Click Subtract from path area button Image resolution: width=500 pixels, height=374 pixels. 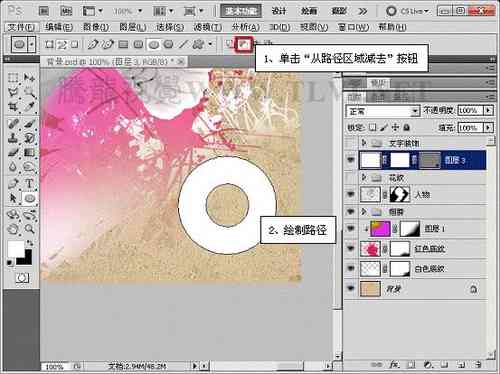pyautogui.click(x=244, y=44)
